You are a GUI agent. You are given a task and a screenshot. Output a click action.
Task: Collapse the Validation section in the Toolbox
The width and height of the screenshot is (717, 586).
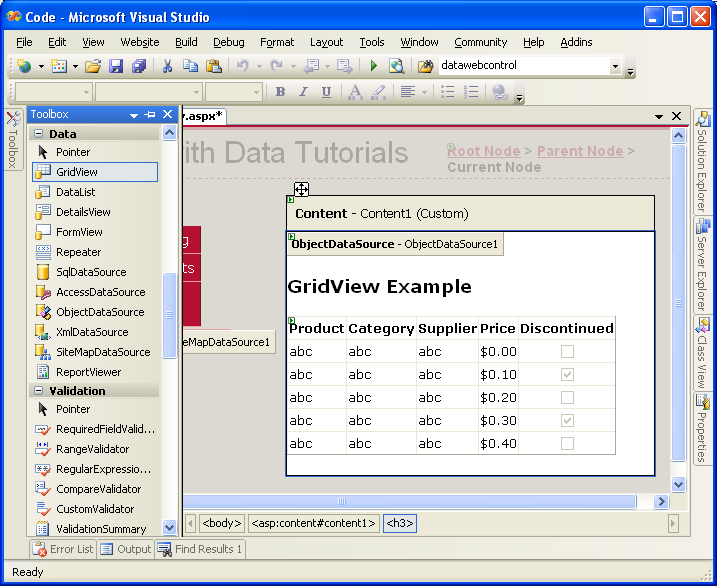pyautogui.click(x=39, y=391)
